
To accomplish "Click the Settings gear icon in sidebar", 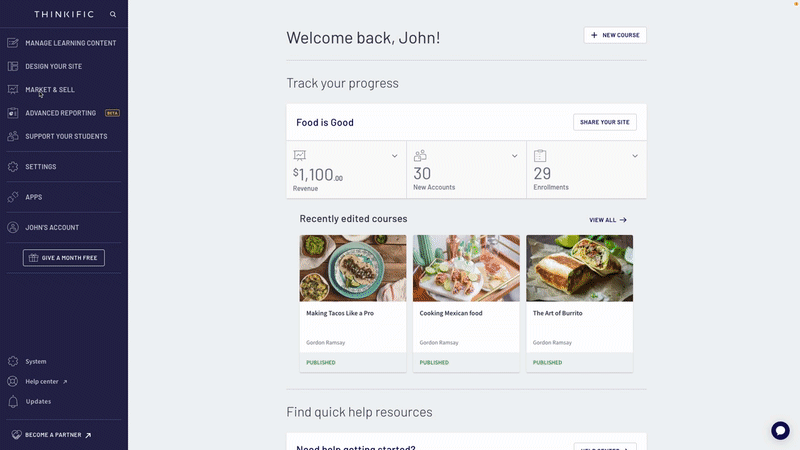I will (x=13, y=167).
